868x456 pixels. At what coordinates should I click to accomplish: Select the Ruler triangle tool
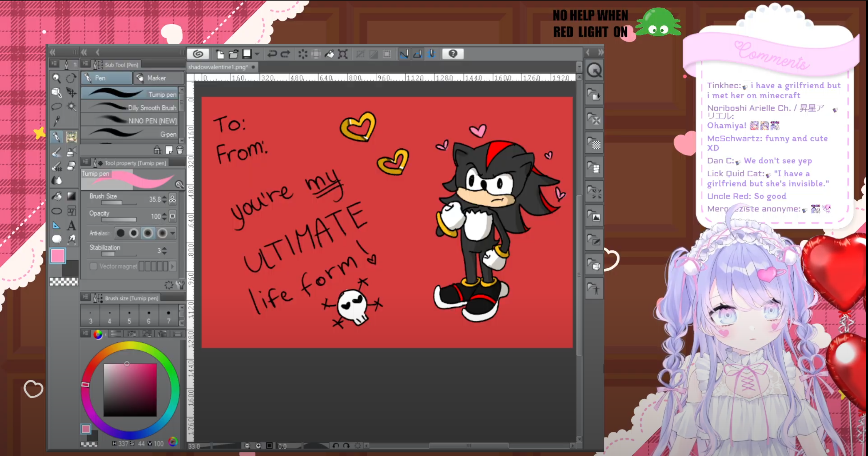pyautogui.click(x=56, y=225)
